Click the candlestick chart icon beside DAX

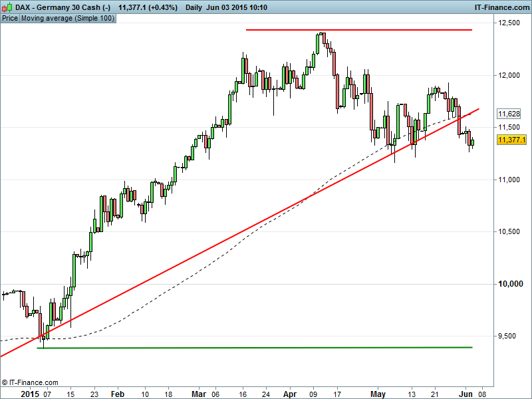tap(7, 7)
